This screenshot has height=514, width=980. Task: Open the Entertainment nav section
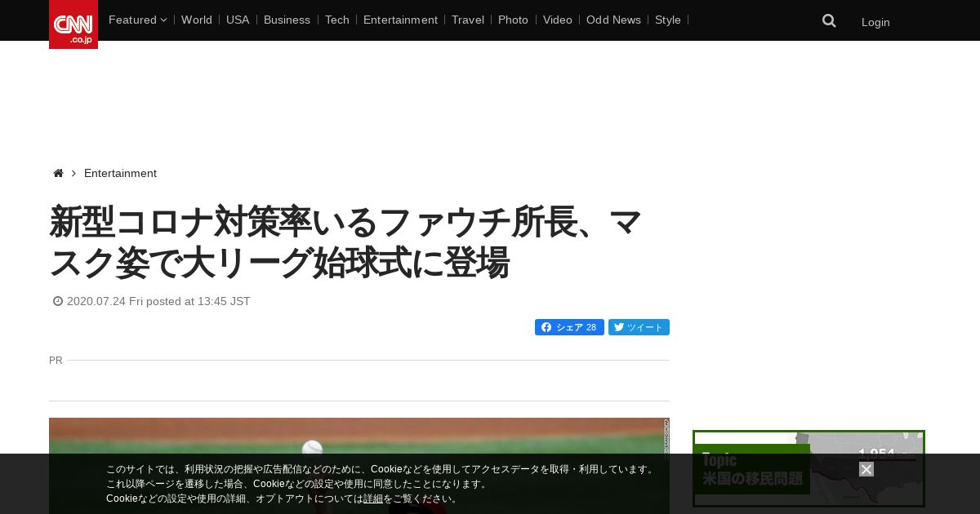pos(400,20)
